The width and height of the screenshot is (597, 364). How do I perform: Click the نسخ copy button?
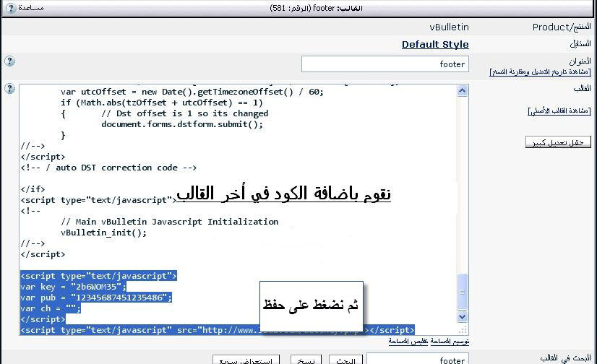pos(306,360)
